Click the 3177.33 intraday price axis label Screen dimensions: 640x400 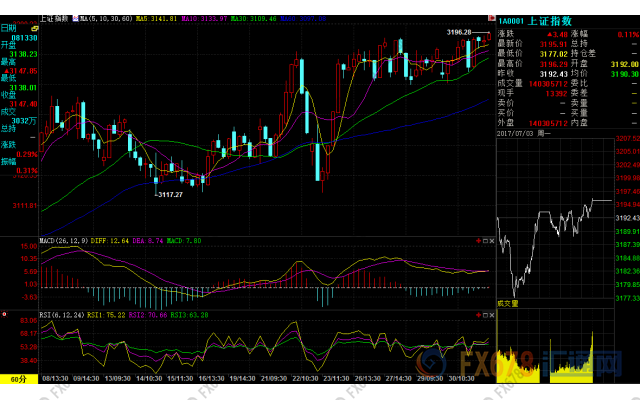coord(627,298)
